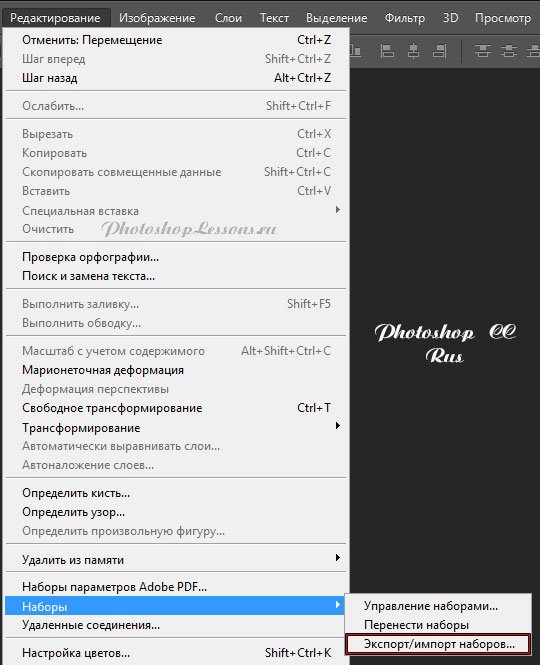The image size is (540, 665).
Task: Click the distribute top edges icon
Action: coord(482,51)
